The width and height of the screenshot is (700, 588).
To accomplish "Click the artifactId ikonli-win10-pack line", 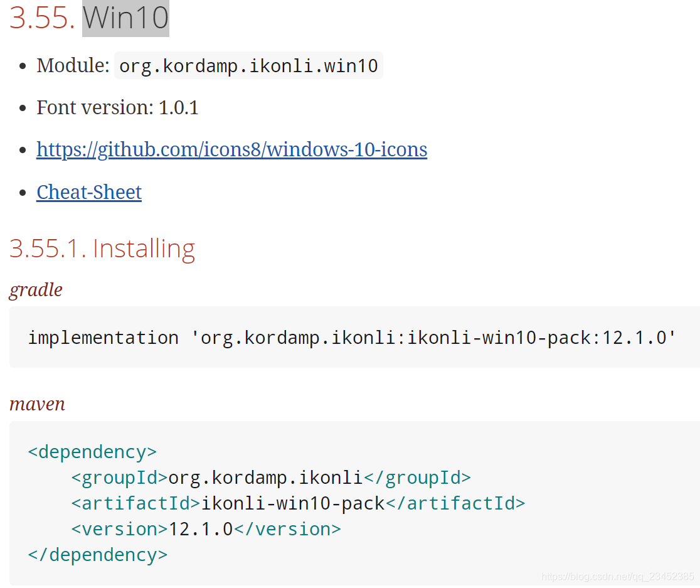I will point(298,504).
